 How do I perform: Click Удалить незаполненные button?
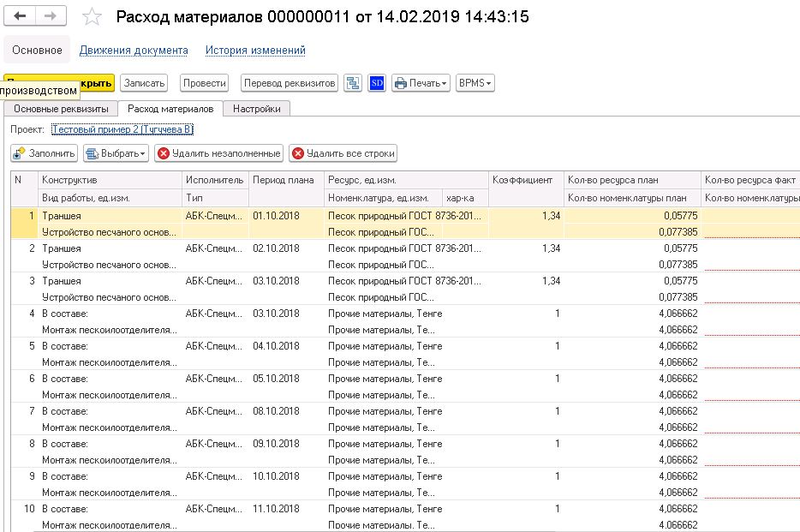[219, 153]
